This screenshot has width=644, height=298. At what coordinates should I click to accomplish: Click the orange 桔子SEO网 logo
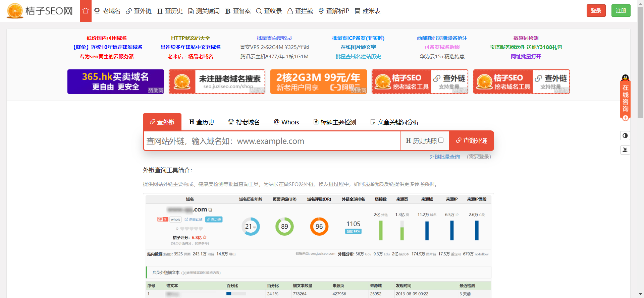pos(40,11)
